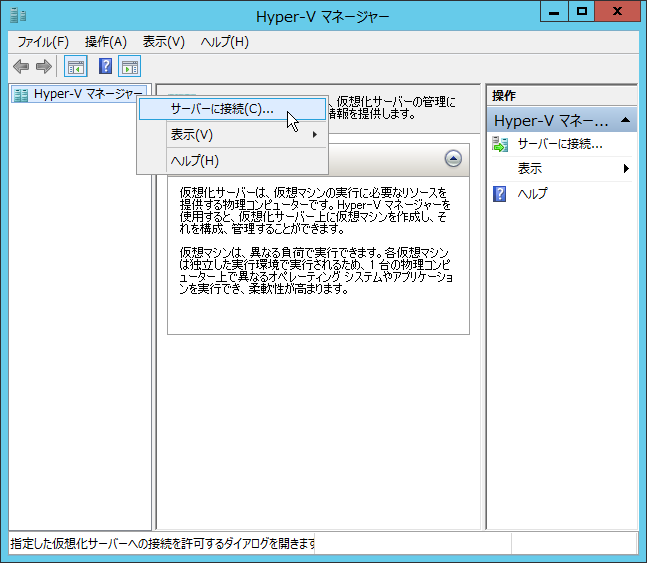Image resolution: width=647 pixels, height=563 pixels.
Task: Toggle the action pane toolbar icon
Action: 130,66
